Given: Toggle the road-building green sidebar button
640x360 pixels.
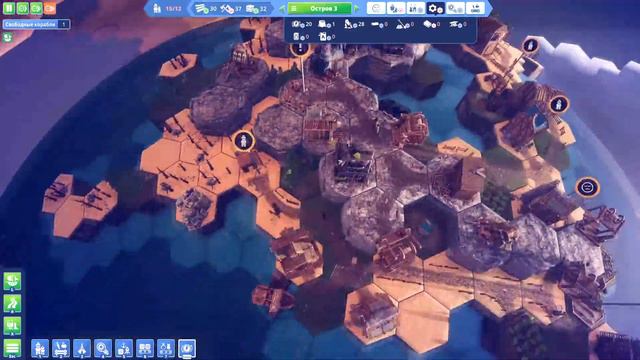Looking at the screenshot, I should coord(12,304).
